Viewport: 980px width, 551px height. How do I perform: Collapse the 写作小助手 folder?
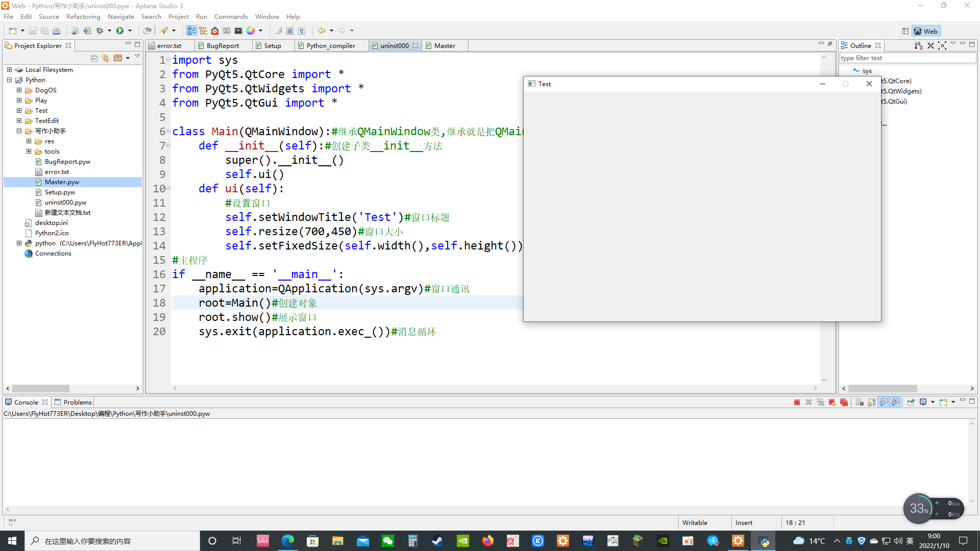click(19, 131)
